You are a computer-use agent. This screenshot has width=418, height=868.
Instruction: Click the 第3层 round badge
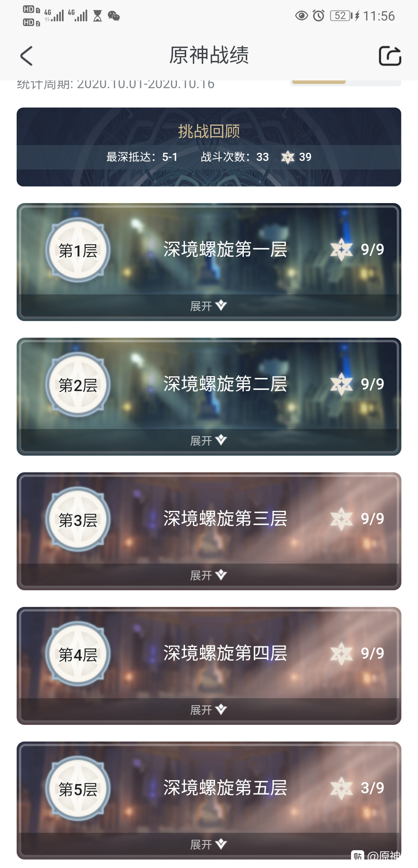point(78,519)
